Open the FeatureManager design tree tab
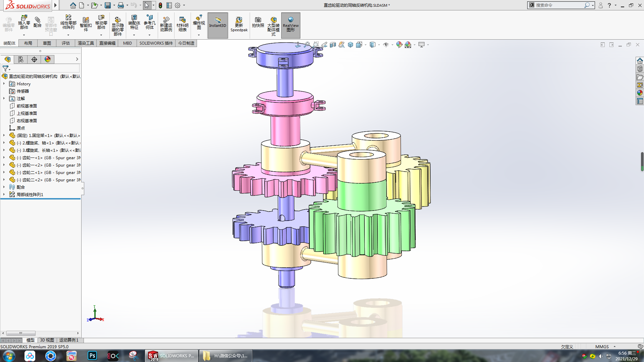This screenshot has height=362, width=644. (x=7, y=59)
